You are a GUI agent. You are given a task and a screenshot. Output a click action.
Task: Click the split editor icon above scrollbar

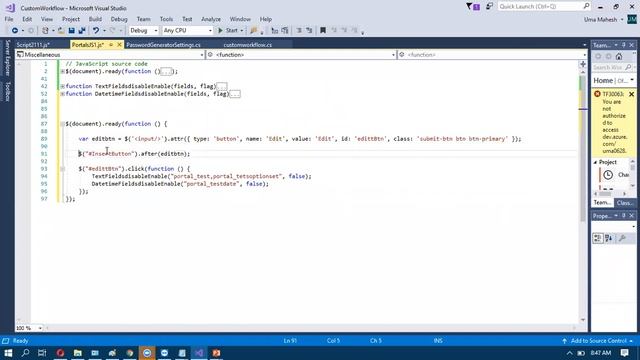(583, 64)
